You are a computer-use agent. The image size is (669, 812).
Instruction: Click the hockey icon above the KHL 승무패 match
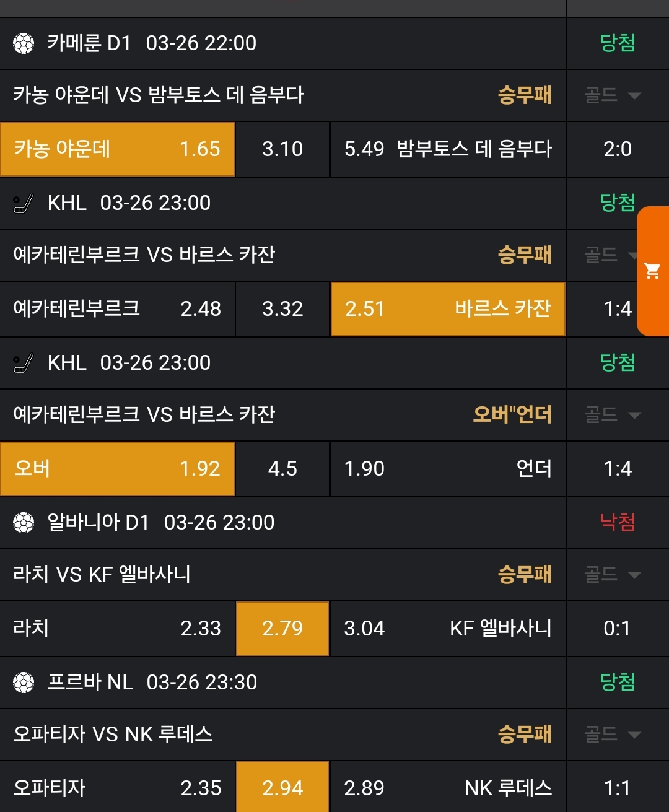click(x=24, y=203)
